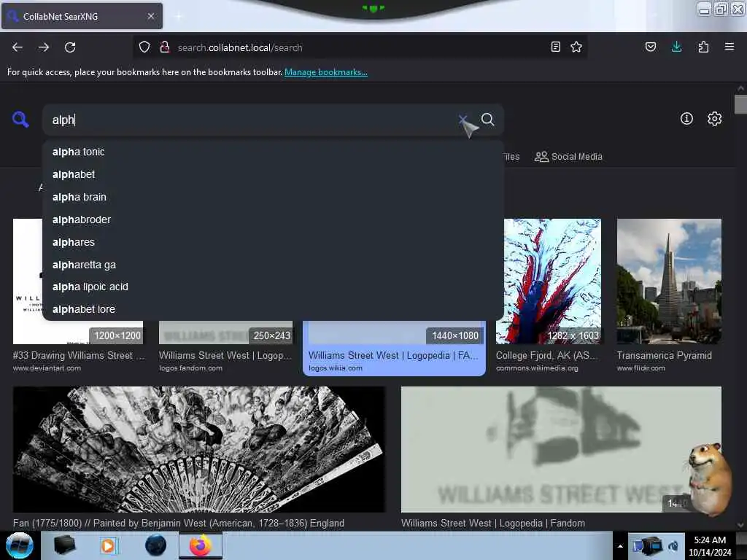Click the Manage bookmarks link
Image resolution: width=747 pixels, height=560 pixels.
pyautogui.click(x=326, y=72)
